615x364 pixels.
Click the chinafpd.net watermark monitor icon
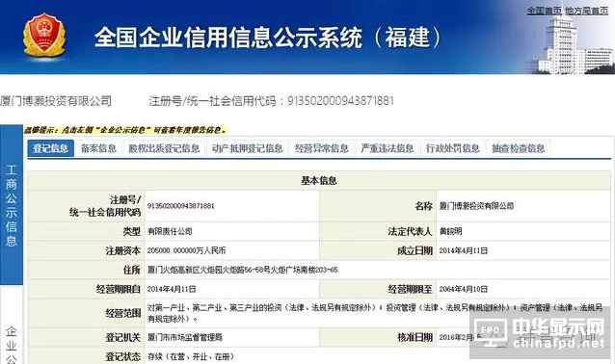point(491,331)
